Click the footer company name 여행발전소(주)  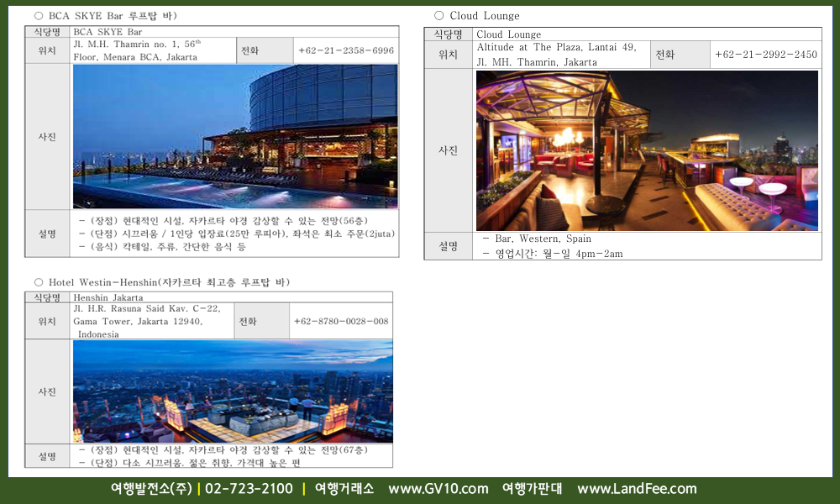click(x=151, y=489)
